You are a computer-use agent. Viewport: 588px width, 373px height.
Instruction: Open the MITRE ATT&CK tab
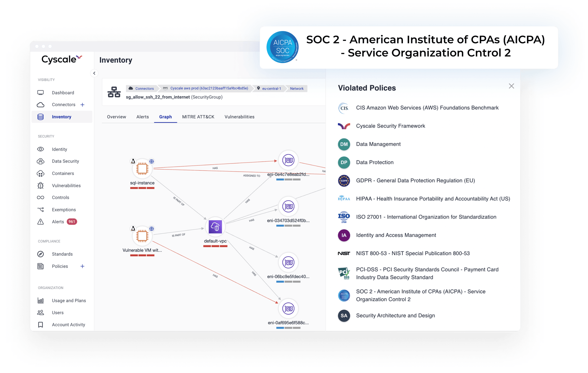[x=198, y=117]
